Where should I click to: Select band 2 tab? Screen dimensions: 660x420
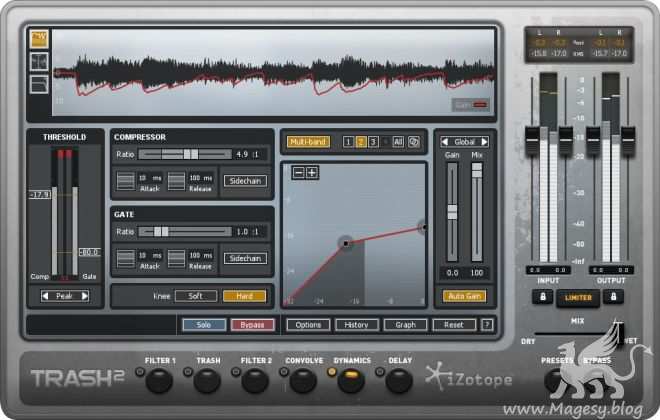(361, 142)
